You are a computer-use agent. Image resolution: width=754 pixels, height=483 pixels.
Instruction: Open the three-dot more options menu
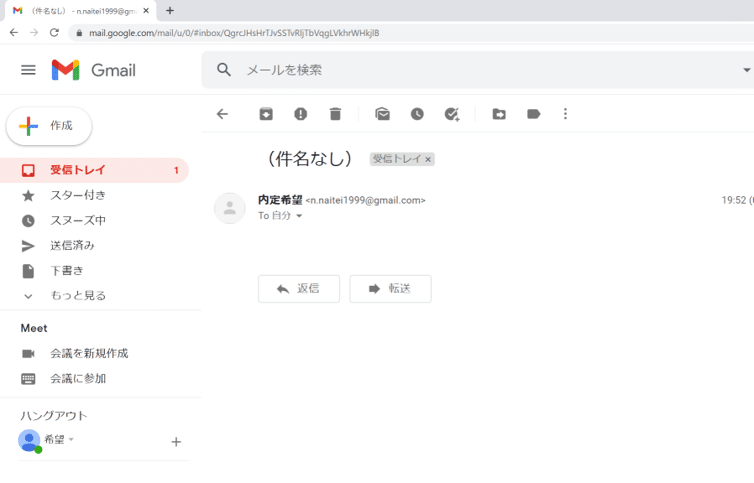point(566,114)
